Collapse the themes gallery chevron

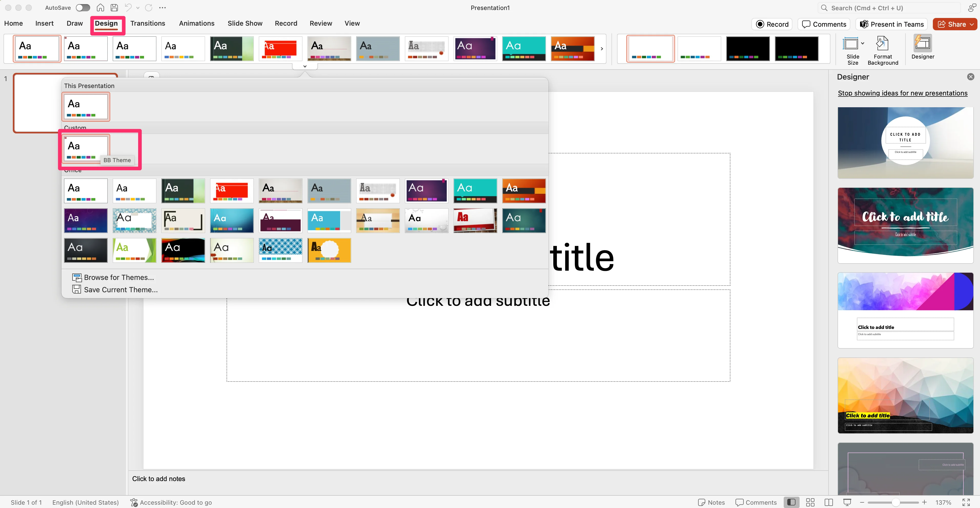click(x=305, y=66)
